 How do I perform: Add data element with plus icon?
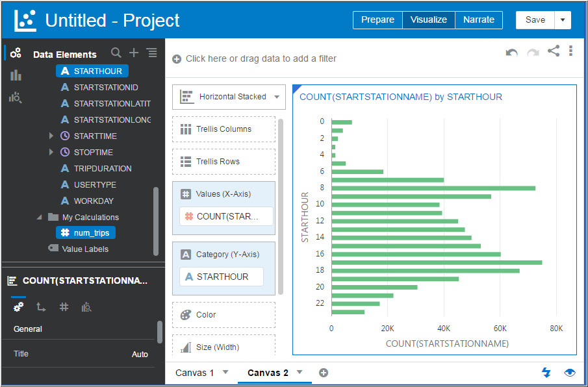click(134, 53)
